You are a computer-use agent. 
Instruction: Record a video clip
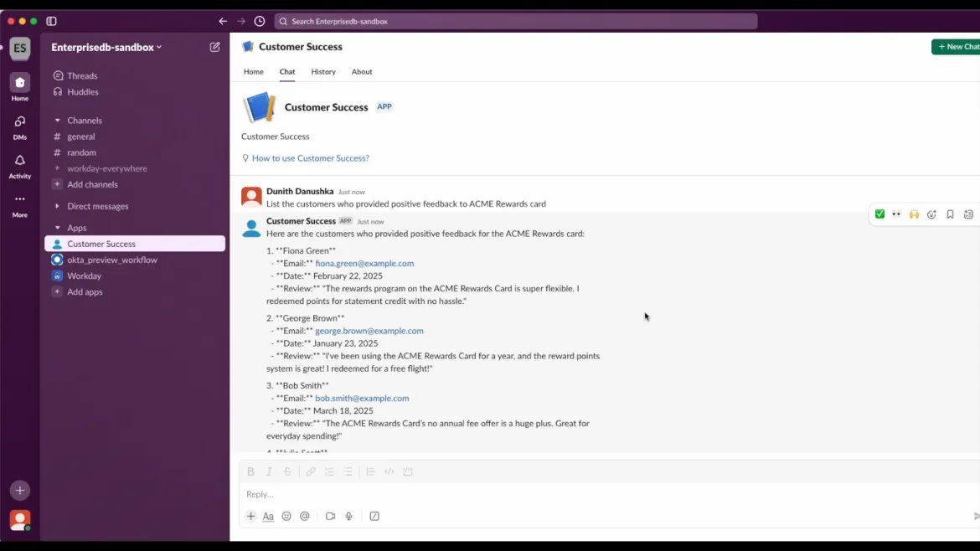coord(331,516)
